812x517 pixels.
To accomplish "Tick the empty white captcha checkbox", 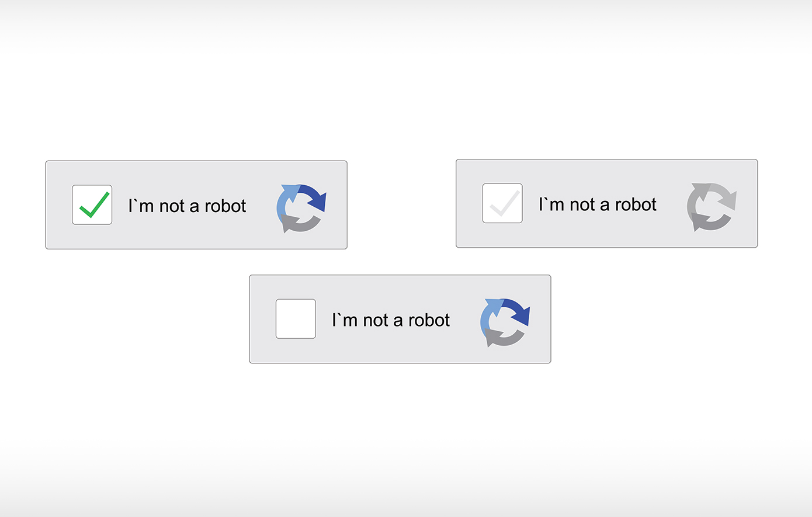I will pyautogui.click(x=296, y=319).
